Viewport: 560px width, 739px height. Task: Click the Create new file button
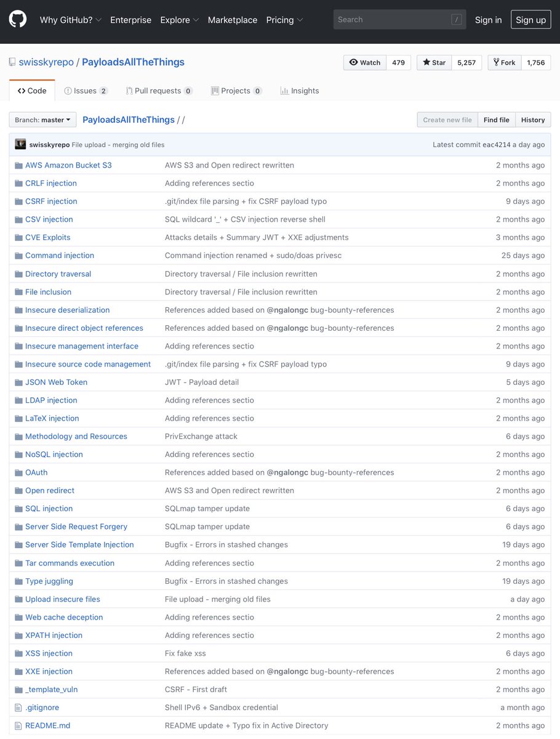point(447,120)
